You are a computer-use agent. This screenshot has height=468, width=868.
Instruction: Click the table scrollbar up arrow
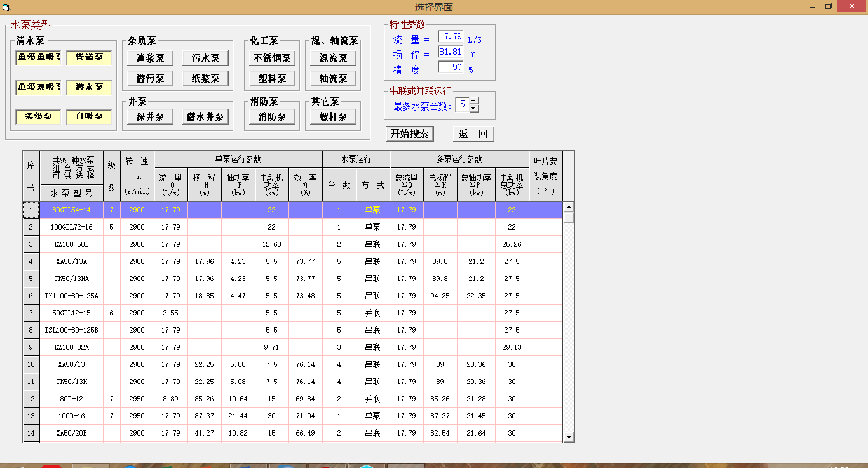click(569, 207)
